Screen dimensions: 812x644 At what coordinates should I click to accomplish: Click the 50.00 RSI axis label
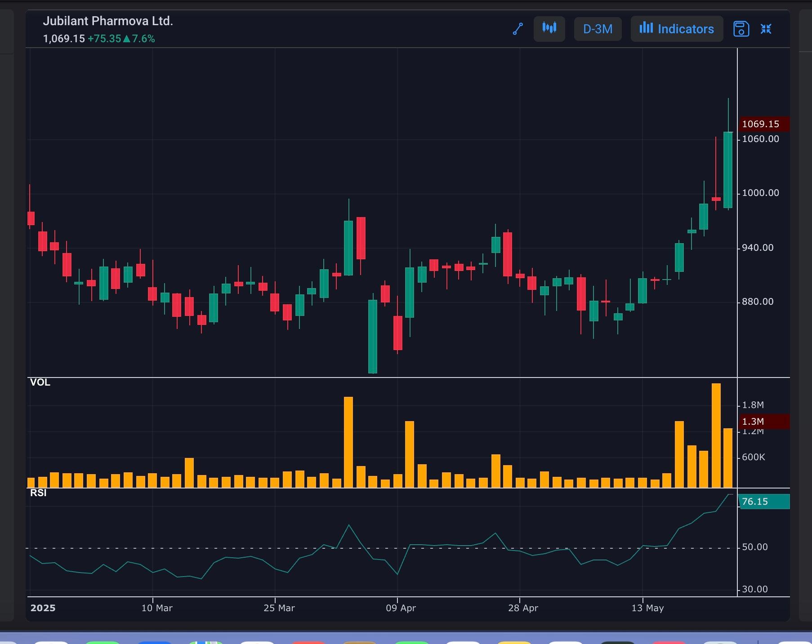755,547
